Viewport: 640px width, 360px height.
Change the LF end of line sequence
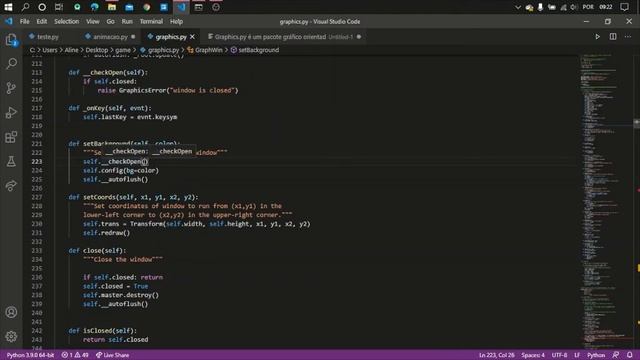[577, 355]
